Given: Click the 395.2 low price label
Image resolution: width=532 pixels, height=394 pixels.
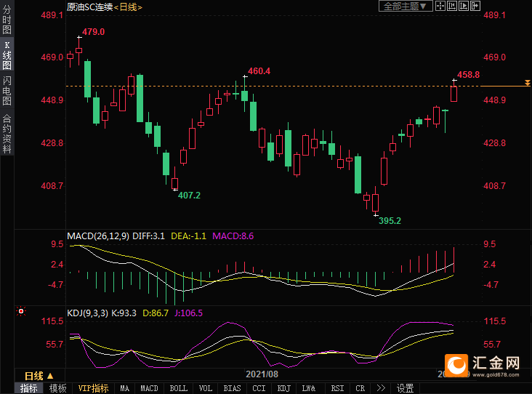Looking at the screenshot, I should pyautogui.click(x=390, y=221).
